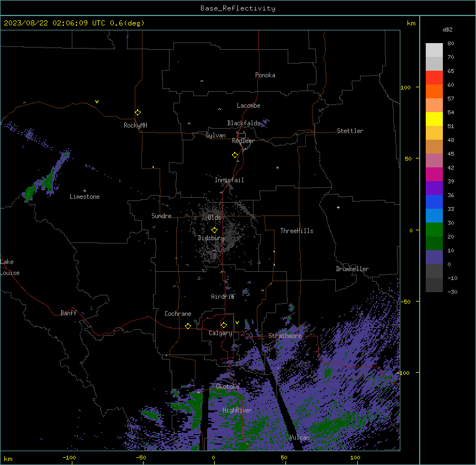
Task: Pick the bright green 20-30 dBZ swatch
Action: (434, 230)
